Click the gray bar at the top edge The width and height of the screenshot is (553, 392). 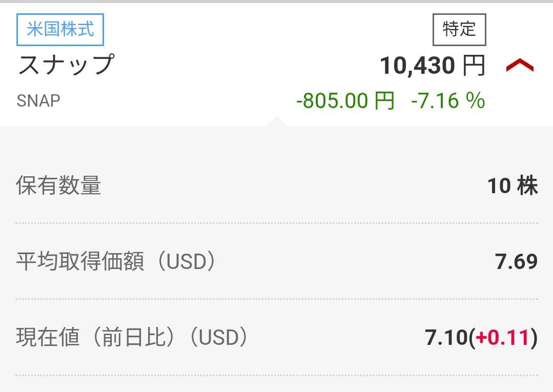[276, 2]
